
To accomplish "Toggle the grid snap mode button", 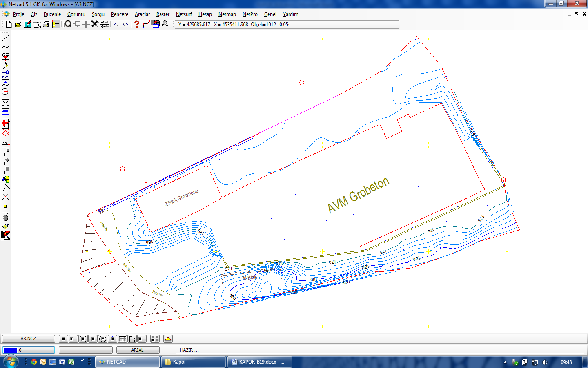I will pos(122,339).
